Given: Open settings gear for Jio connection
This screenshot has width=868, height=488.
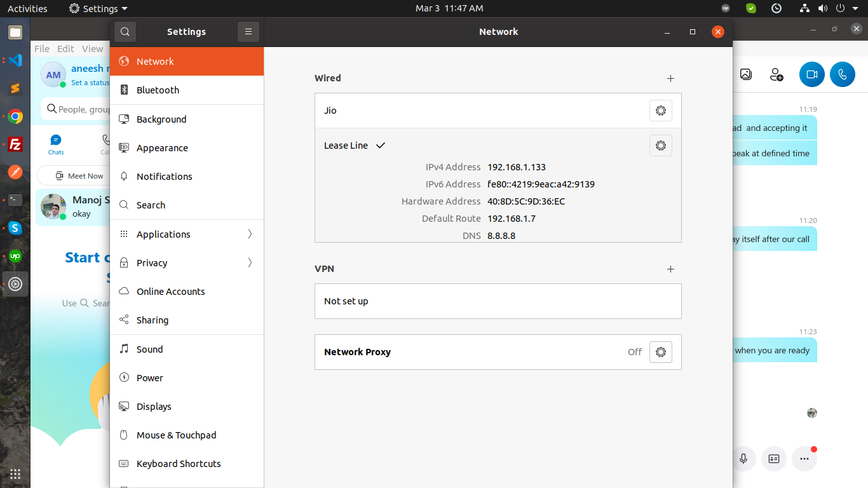Looking at the screenshot, I should [x=660, y=111].
